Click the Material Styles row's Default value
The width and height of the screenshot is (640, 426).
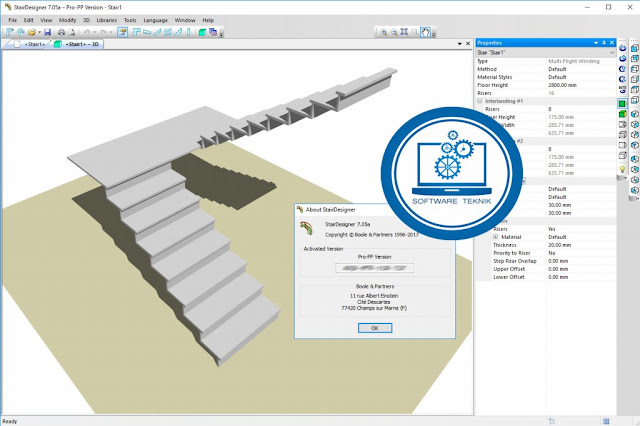[x=557, y=77]
